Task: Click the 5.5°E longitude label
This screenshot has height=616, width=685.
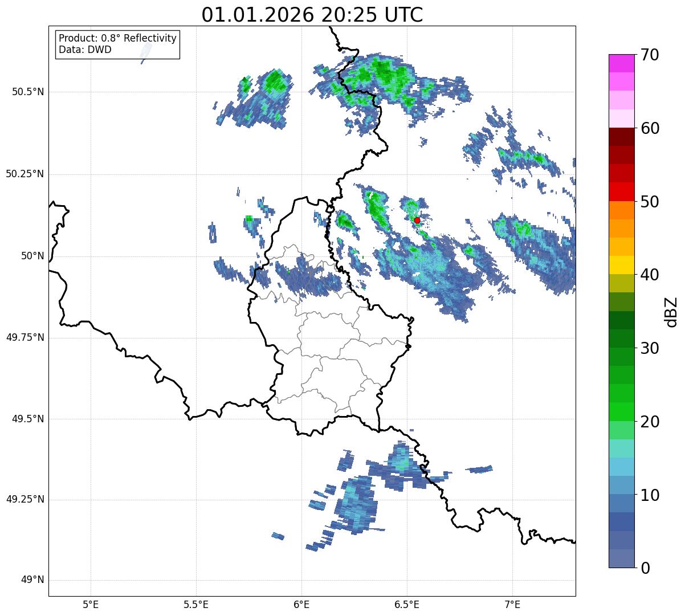Action: click(x=196, y=604)
